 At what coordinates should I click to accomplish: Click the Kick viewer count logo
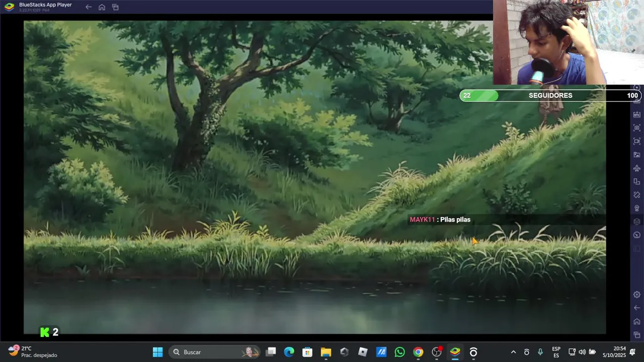pyautogui.click(x=45, y=332)
